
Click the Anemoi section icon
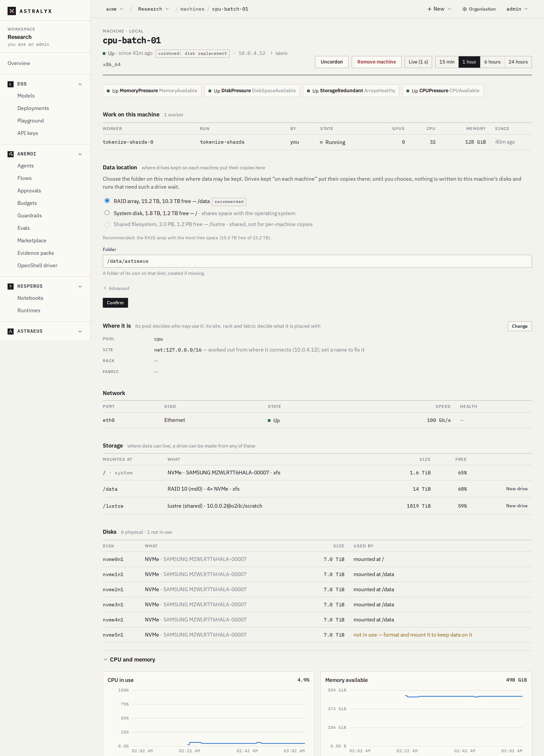point(11,154)
